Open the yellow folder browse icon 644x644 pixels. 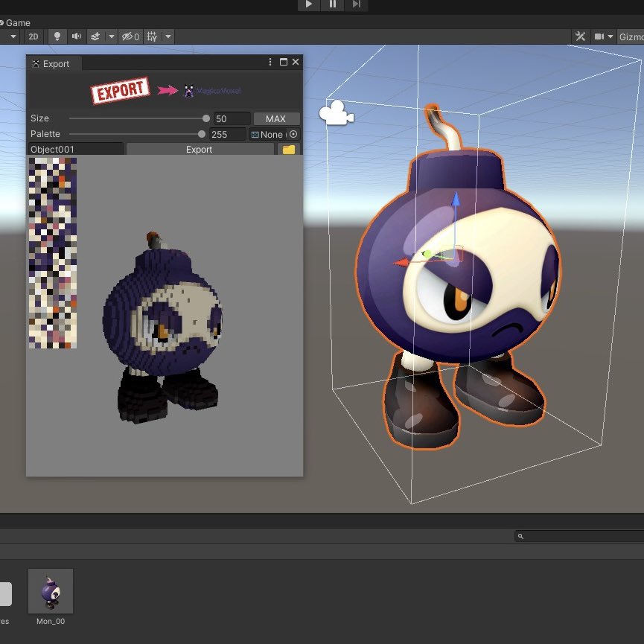[289, 149]
